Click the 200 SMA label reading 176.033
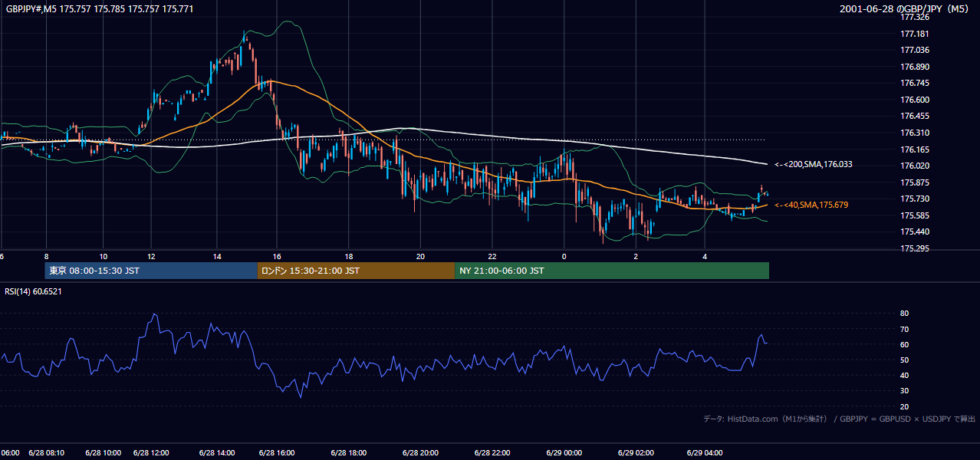 pos(814,164)
